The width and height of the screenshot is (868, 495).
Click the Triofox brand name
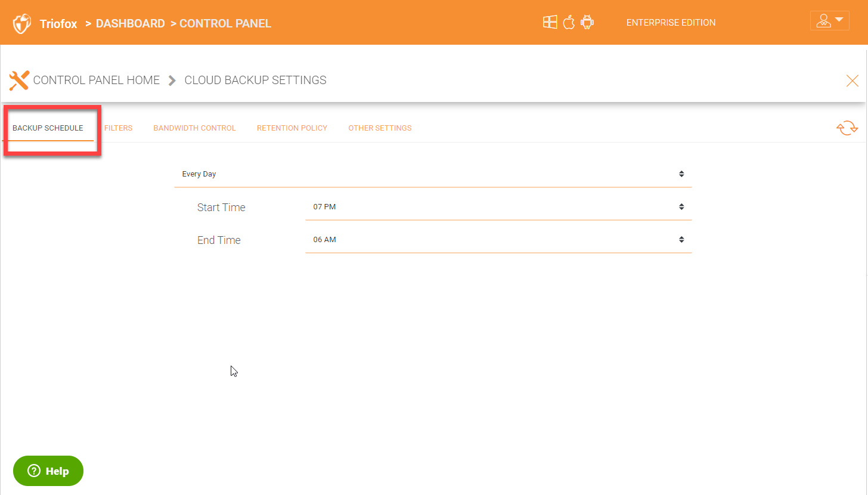(58, 24)
